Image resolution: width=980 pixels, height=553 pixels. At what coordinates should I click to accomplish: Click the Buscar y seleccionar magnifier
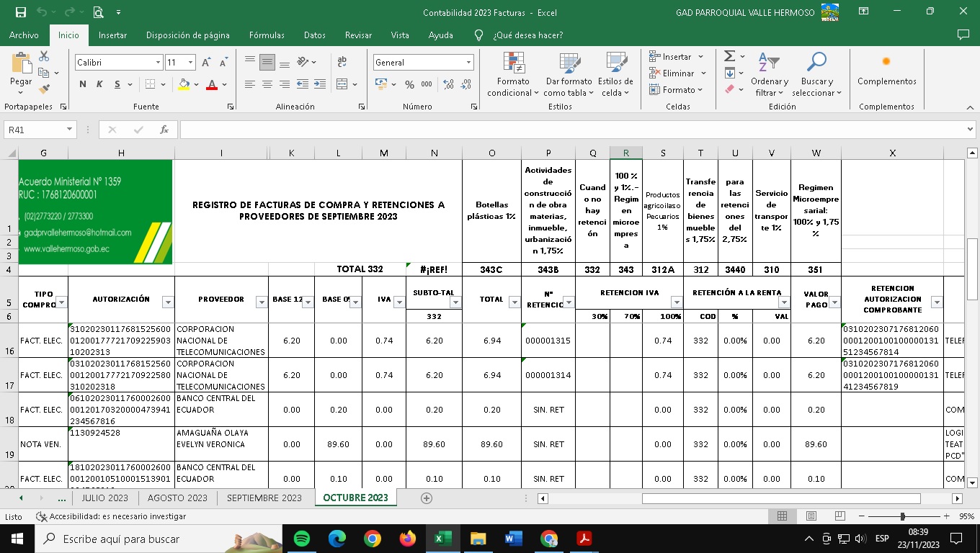click(x=816, y=74)
